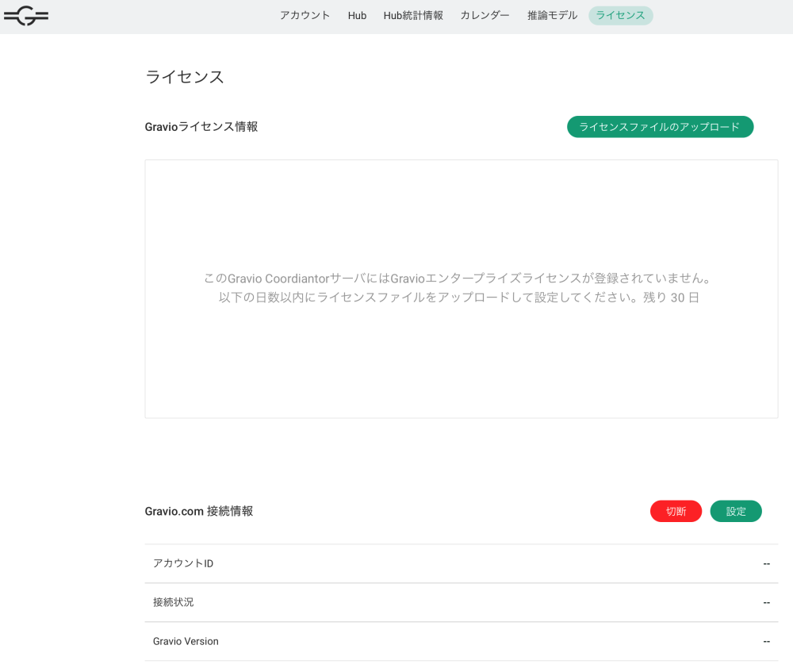The image size is (793, 672).
Task: Open the Hub tab
Action: click(357, 16)
